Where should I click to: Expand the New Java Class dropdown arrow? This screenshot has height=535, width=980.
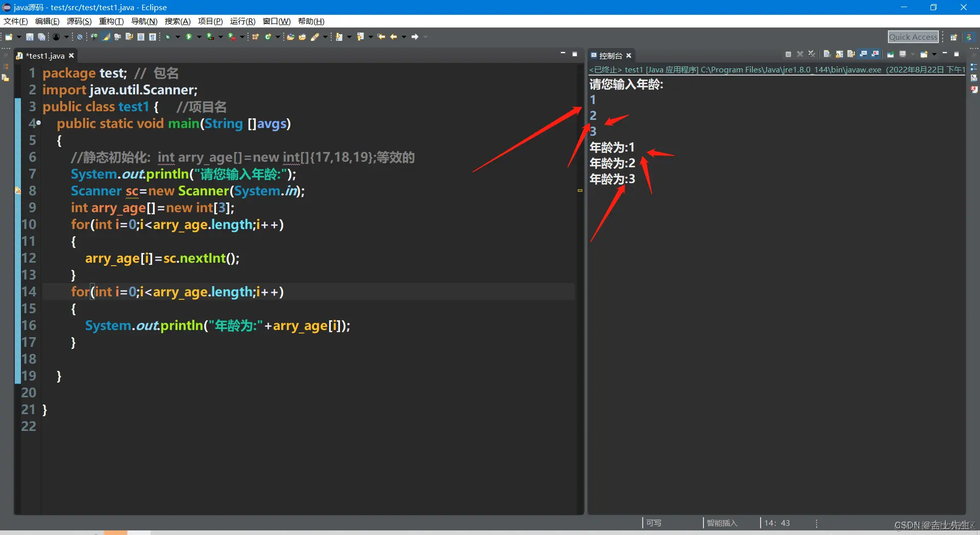pyautogui.click(x=278, y=37)
